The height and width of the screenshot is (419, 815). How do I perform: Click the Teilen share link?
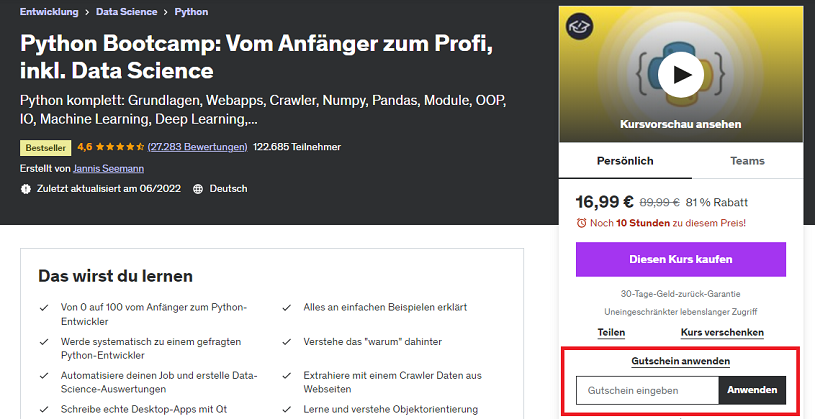611,332
